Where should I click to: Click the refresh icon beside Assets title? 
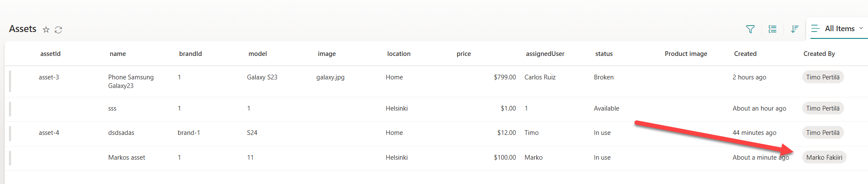58,29
